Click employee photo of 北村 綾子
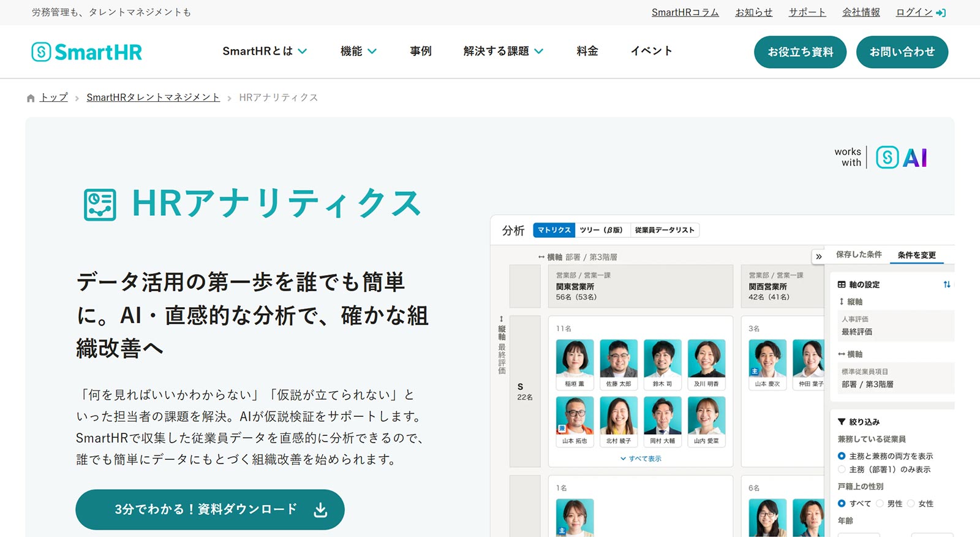980x537 pixels. coord(619,416)
